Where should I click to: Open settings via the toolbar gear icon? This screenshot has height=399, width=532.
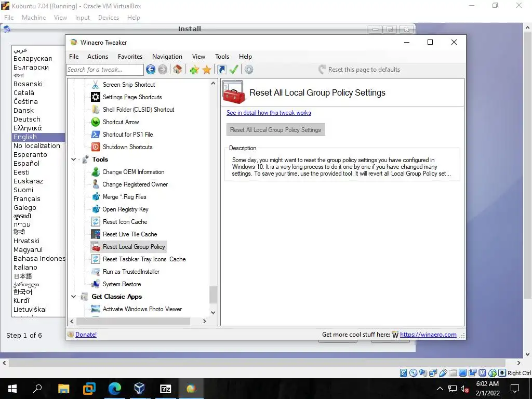pyautogui.click(x=249, y=70)
